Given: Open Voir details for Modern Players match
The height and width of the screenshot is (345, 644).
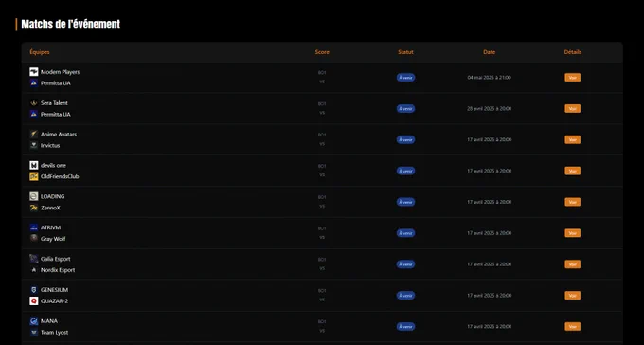Looking at the screenshot, I should (x=573, y=78).
